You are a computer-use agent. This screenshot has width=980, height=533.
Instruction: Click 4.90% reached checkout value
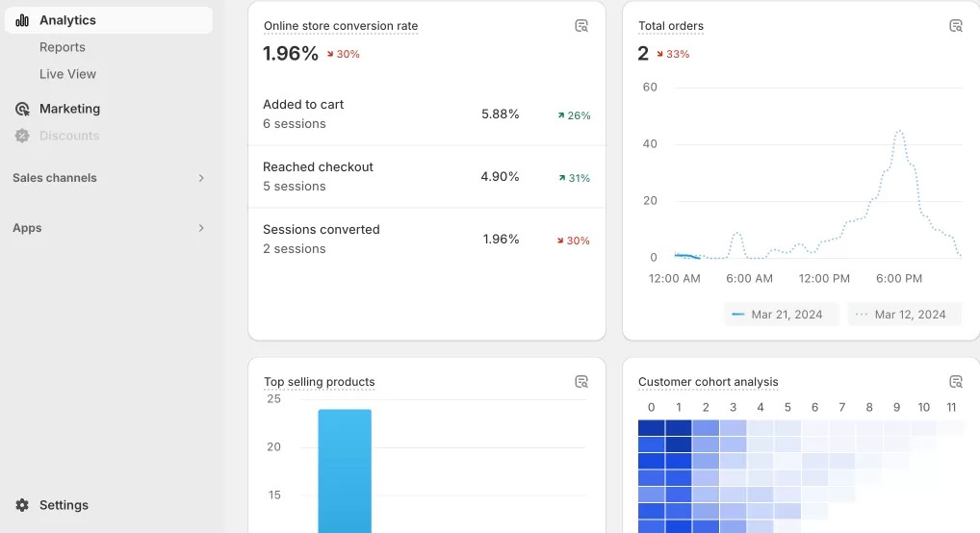(500, 176)
